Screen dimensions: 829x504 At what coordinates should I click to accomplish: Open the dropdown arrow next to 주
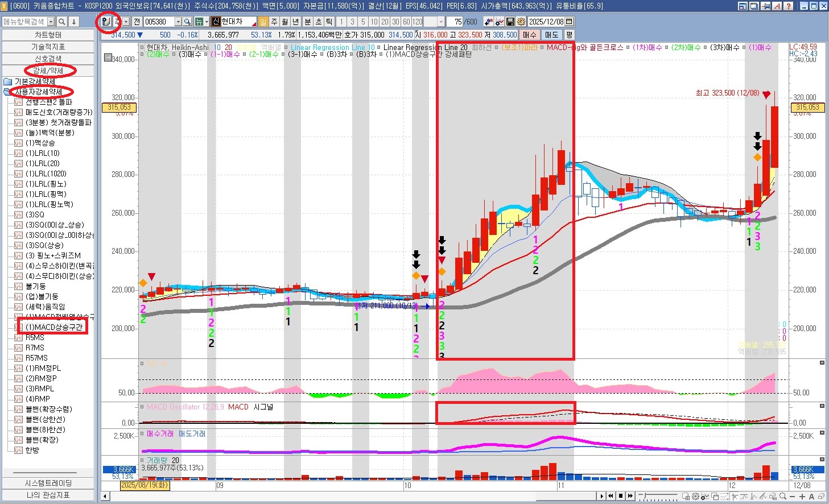point(126,22)
